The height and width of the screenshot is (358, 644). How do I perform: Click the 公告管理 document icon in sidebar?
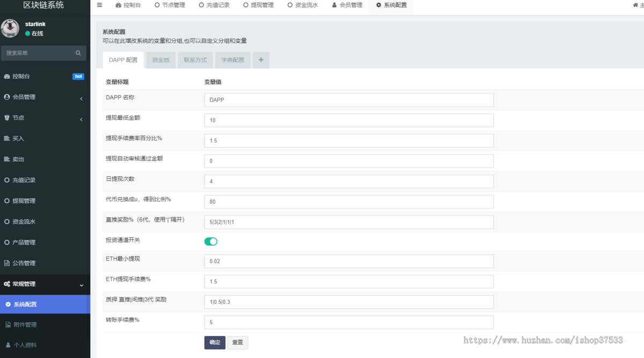point(6,263)
